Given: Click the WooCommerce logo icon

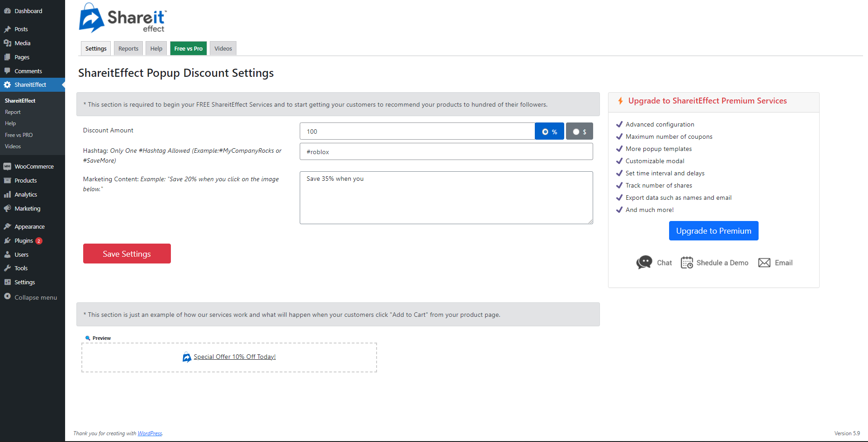Looking at the screenshot, I should [7, 166].
